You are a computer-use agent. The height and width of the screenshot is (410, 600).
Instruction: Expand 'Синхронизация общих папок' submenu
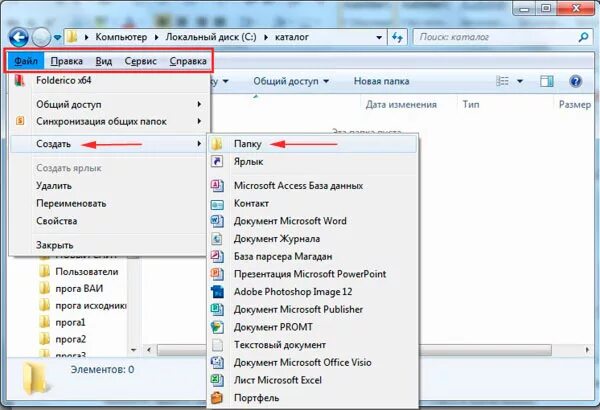coord(109,121)
